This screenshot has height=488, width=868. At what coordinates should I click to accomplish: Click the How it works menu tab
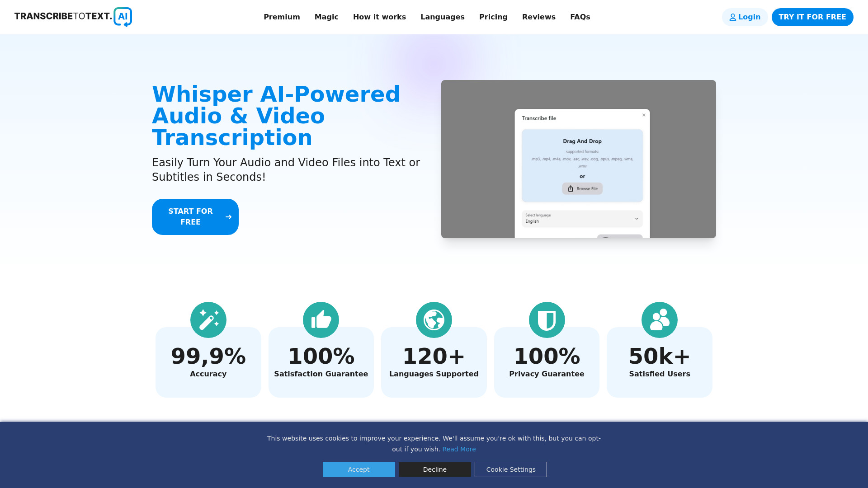379,17
